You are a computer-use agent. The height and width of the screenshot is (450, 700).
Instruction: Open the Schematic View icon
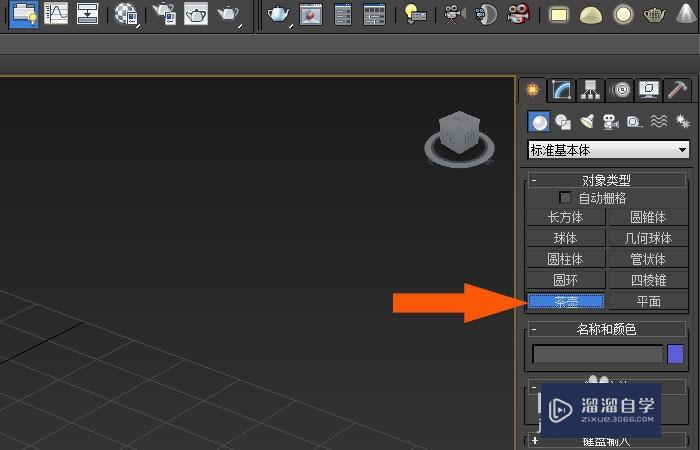[87, 13]
